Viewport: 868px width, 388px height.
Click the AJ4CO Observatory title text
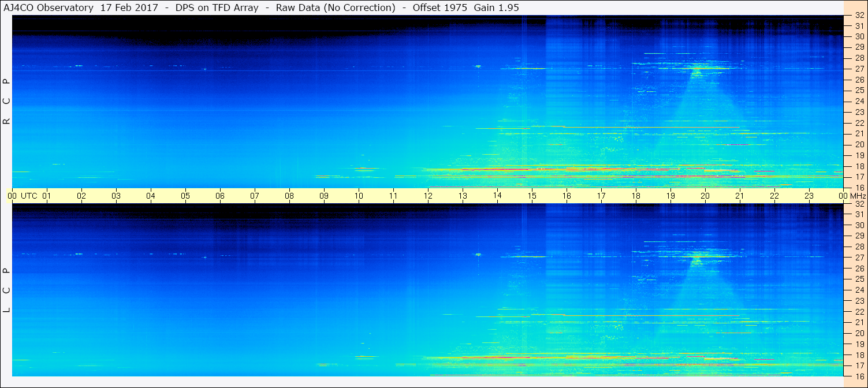48,8
